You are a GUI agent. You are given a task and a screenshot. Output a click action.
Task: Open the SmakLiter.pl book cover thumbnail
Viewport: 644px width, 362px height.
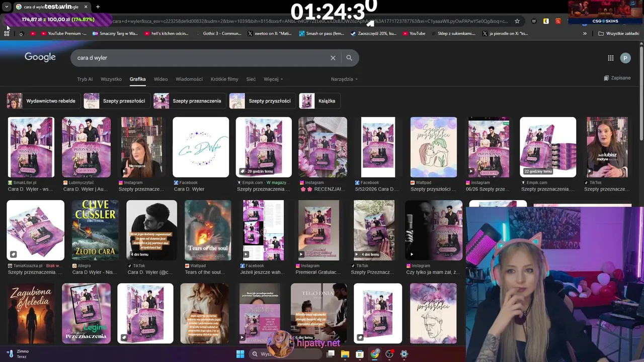click(x=31, y=147)
